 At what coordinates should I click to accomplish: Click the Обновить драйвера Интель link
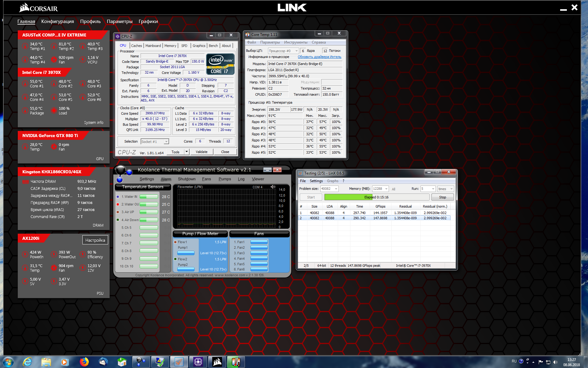click(319, 57)
